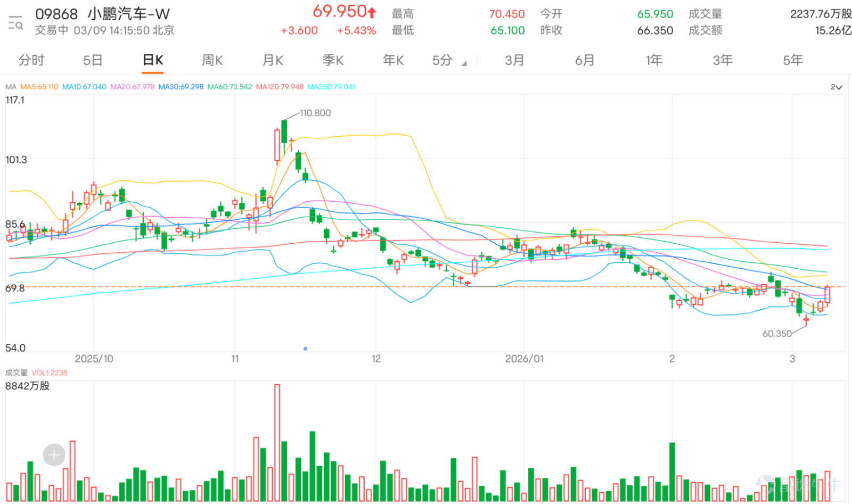Open the stock search list icon
Image resolution: width=852 pixels, height=504 pixels.
[15, 22]
